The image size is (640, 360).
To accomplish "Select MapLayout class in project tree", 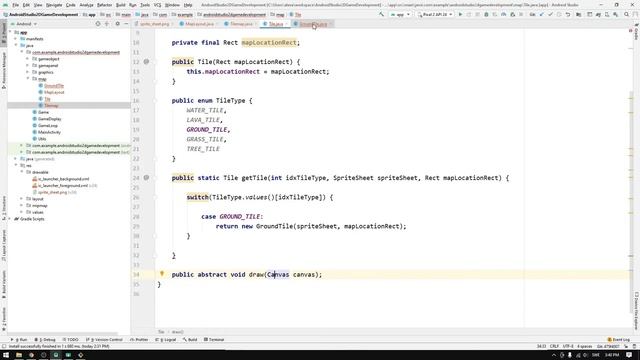I will (54, 92).
